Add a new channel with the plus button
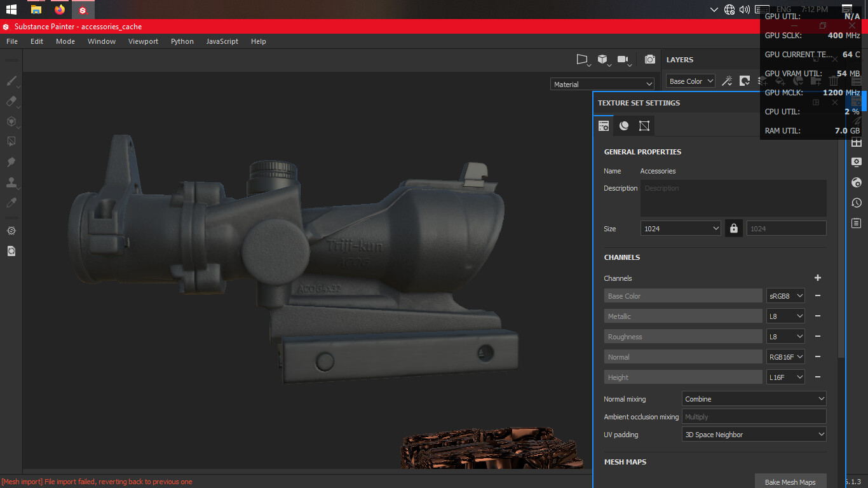This screenshot has height=488, width=868. (817, 278)
